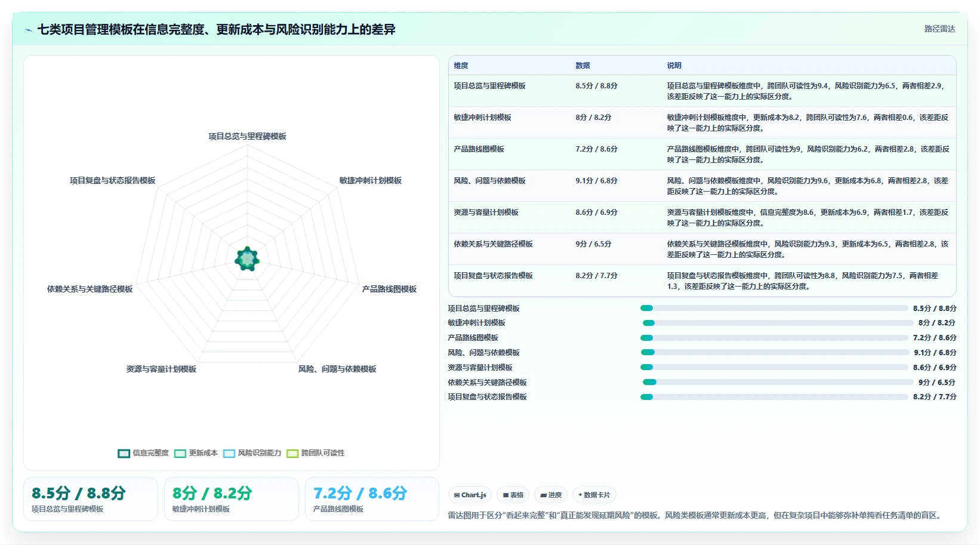Open the 8.5分 / 8.8分 summary card
The image size is (980, 545).
point(91,499)
